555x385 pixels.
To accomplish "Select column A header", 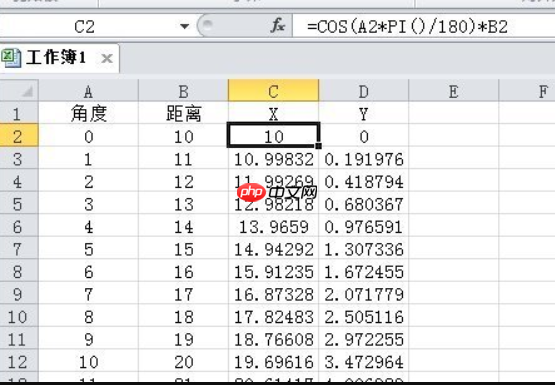I will [88, 91].
